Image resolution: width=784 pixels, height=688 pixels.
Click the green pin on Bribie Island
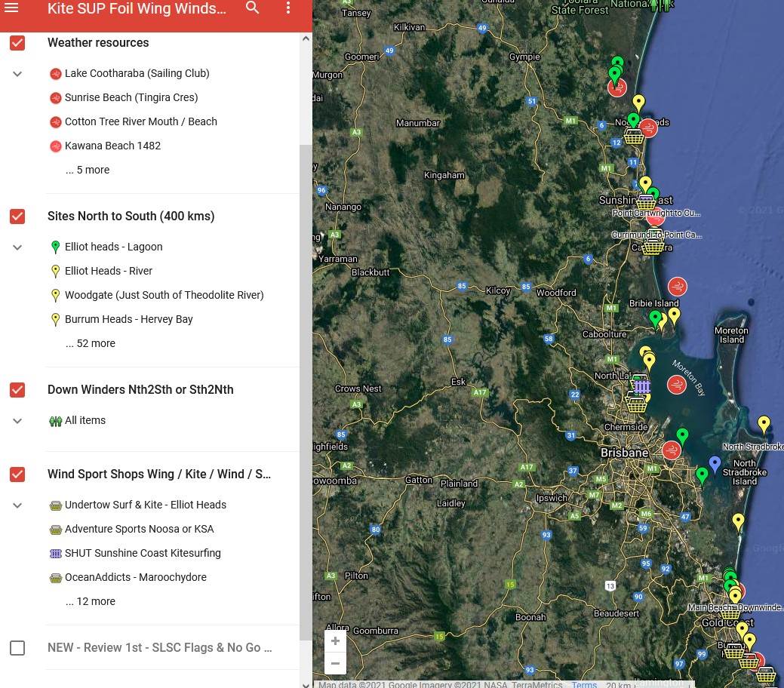[655, 319]
